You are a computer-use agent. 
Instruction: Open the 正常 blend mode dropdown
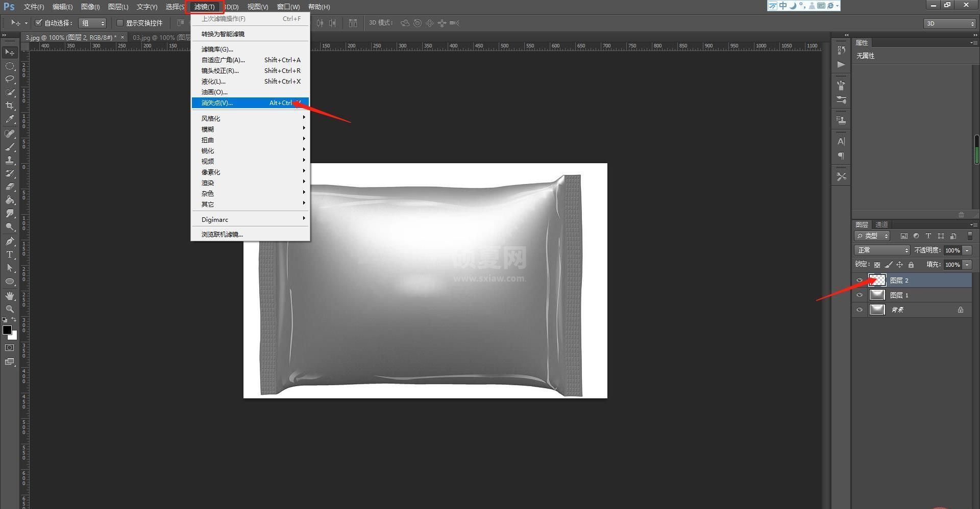(882, 250)
